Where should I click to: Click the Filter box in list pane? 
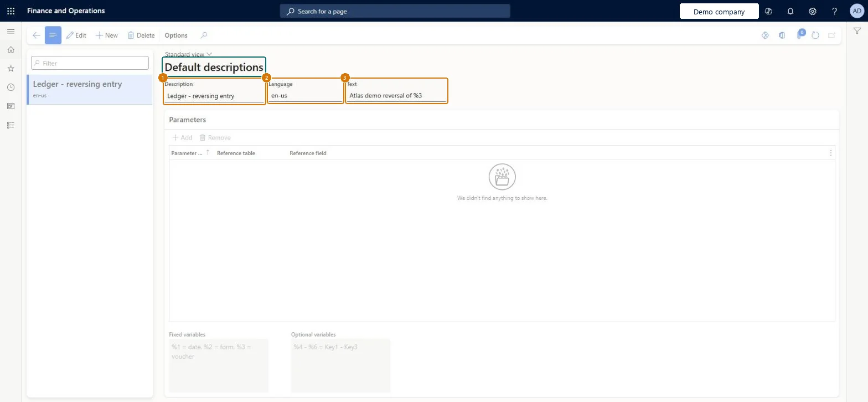pos(90,63)
